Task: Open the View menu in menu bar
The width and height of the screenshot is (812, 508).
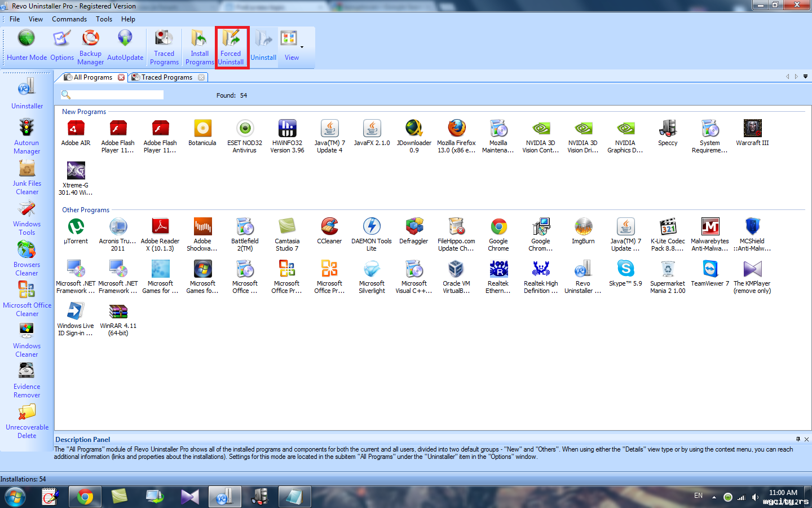Action: pyautogui.click(x=36, y=19)
